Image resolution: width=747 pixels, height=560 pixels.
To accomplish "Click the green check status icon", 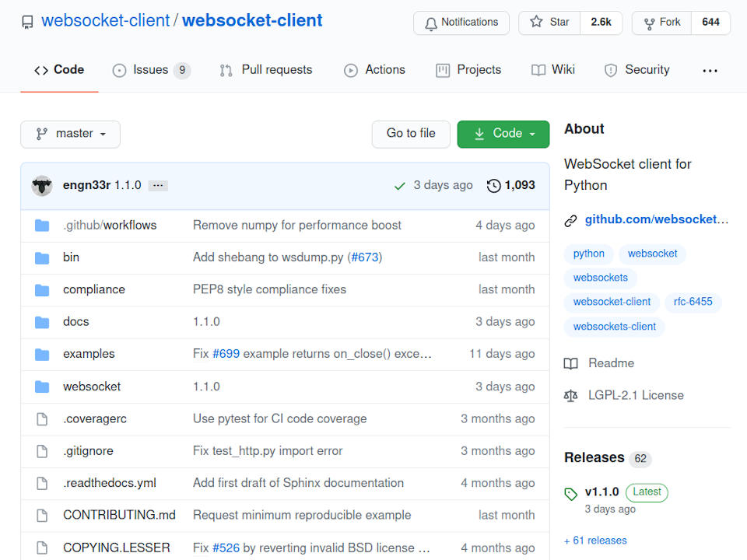I will click(400, 186).
